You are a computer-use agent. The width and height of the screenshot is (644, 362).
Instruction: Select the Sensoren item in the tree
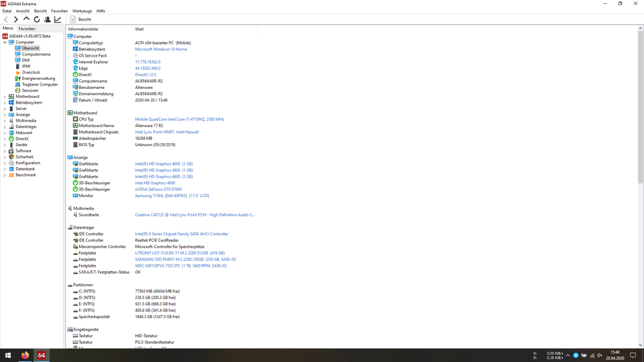tap(30, 91)
